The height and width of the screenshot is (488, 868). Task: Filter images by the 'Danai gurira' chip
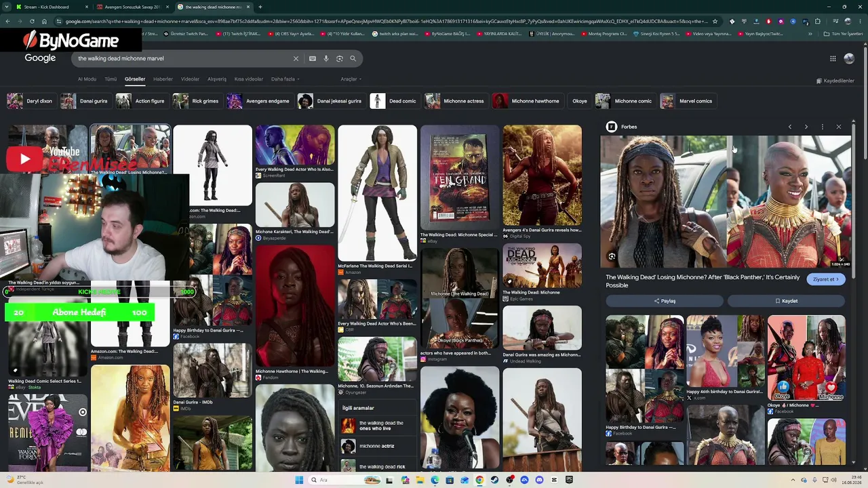[x=85, y=101]
